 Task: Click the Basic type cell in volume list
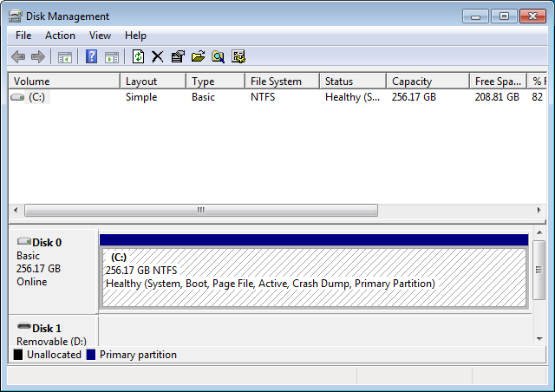pos(203,97)
